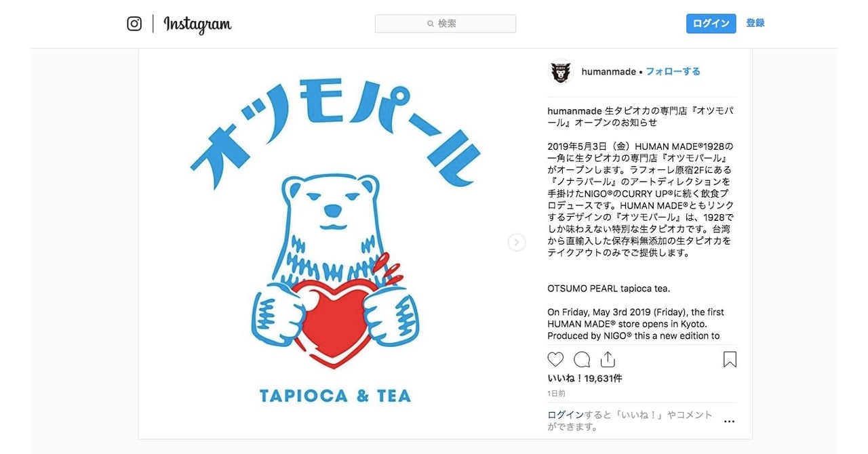Go to next image with carousel arrow

pyautogui.click(x=517, y=243)
